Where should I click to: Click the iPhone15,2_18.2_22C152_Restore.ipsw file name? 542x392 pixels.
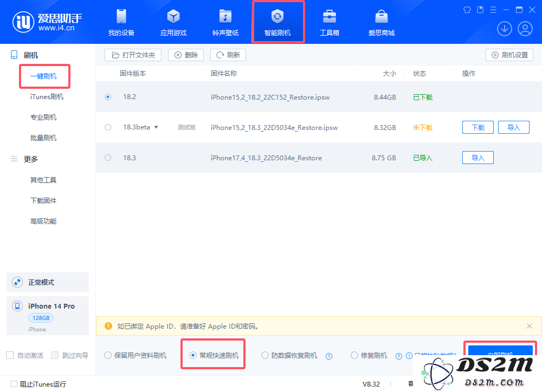(x=270, y=97)
